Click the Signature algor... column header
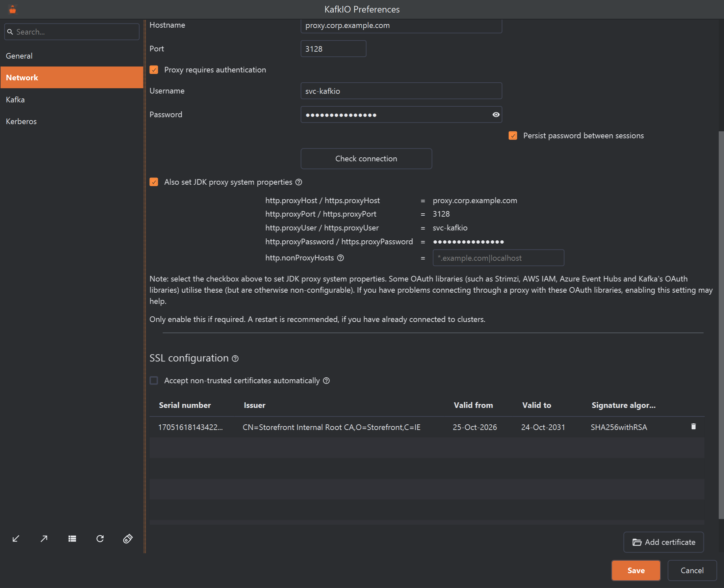 624,405
